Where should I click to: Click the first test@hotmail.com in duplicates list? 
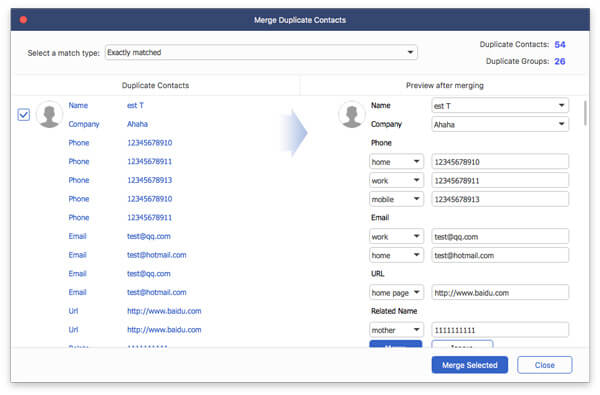click(157, 255)
